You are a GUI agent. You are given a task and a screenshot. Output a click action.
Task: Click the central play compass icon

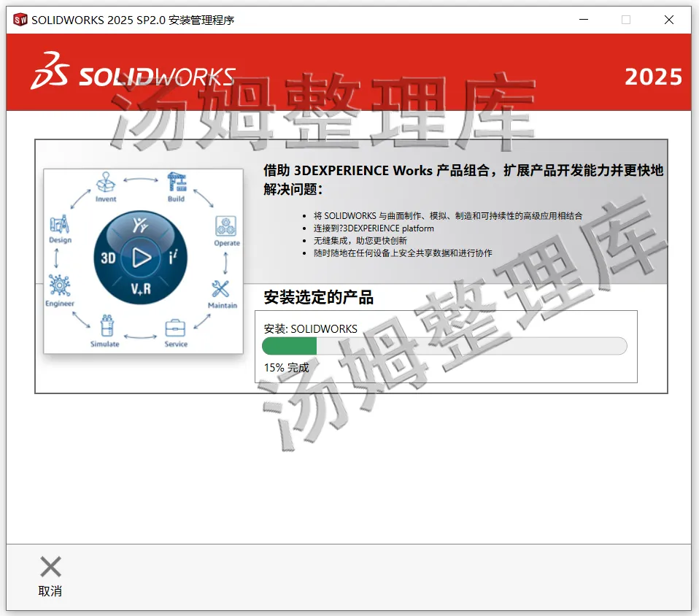[142, 258]
